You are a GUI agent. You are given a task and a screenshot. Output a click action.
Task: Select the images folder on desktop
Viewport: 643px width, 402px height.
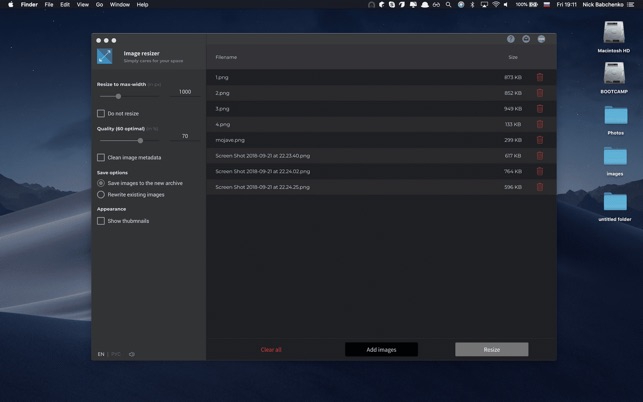(615, 156)
